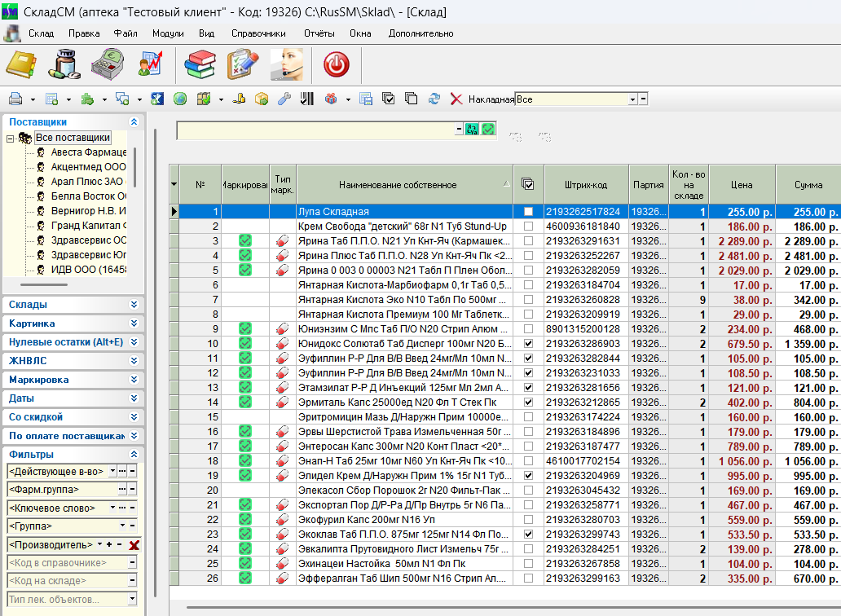Viewport: 841px width, 616px height.
Task: Open the Группа filter dropdown arrow
Action: (x=123, y=526)
